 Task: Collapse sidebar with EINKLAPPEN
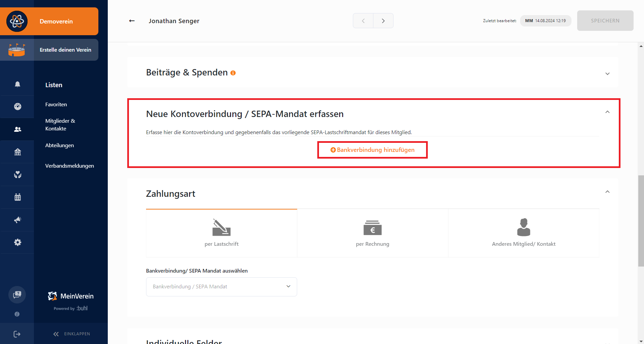point(72,334)
